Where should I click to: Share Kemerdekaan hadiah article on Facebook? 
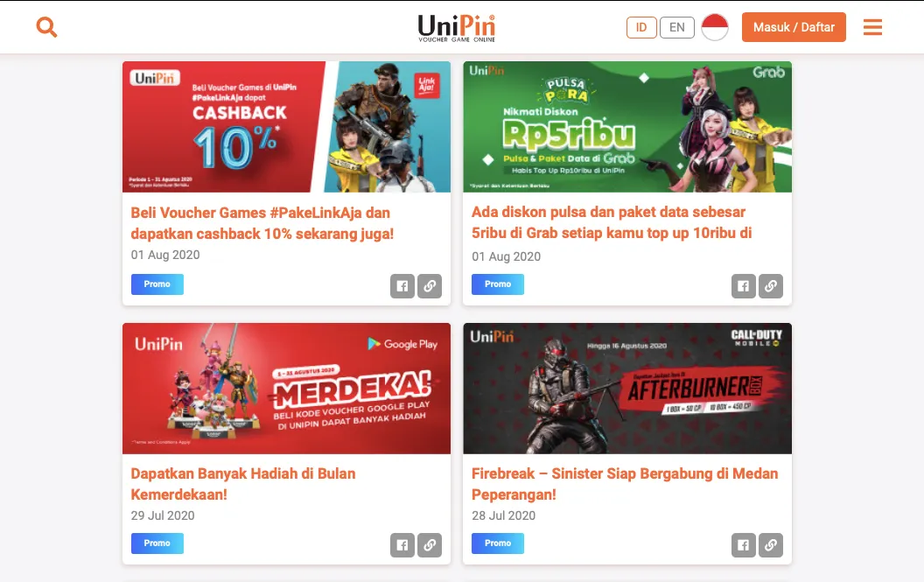pos(402,545)
